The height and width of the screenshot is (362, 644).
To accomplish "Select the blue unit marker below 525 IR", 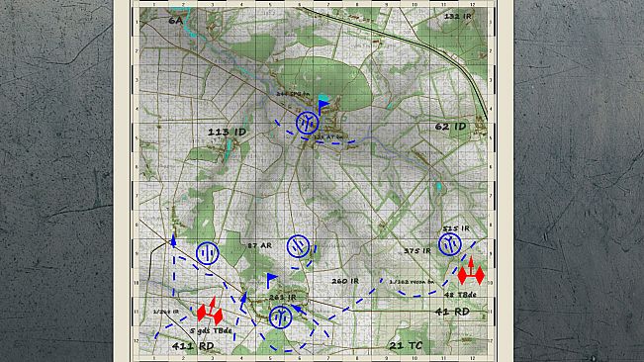I will [x=450, y=244].
